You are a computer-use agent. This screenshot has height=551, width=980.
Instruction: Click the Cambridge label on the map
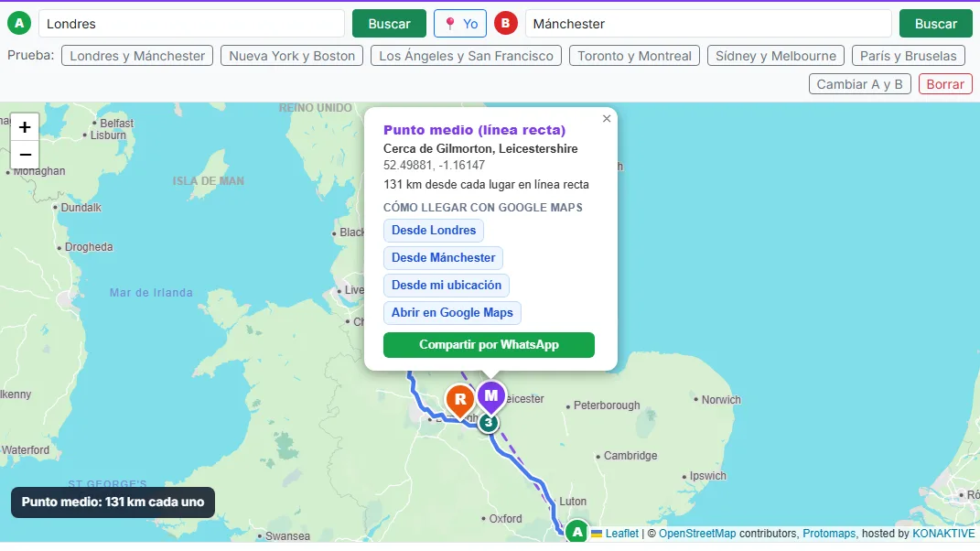pos(630,456)
